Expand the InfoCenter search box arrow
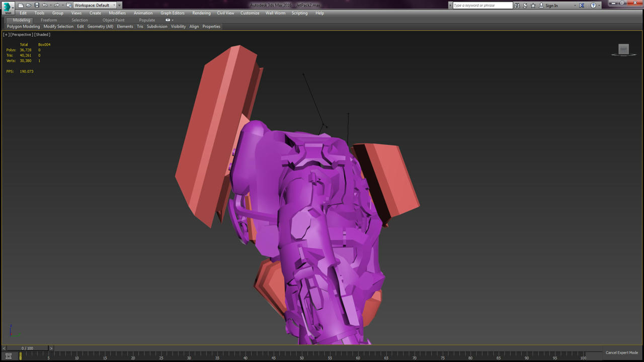This screenshot has height=362, width=644. coord(450,5)
